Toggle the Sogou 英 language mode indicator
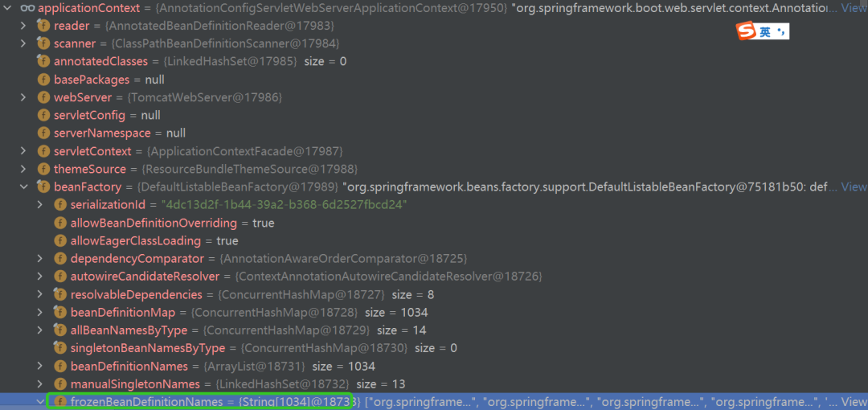This screenshot has width=868, height=410. [x=764, y=32]
